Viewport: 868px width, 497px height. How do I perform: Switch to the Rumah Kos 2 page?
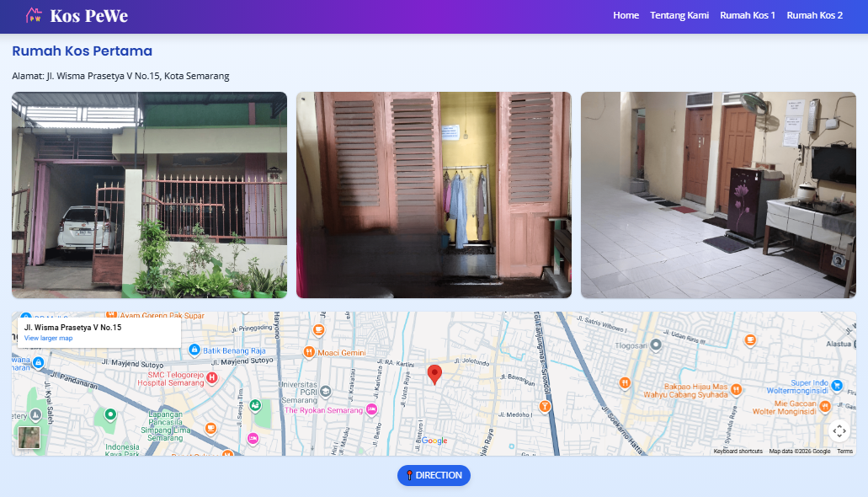click(x=815, y=15)
